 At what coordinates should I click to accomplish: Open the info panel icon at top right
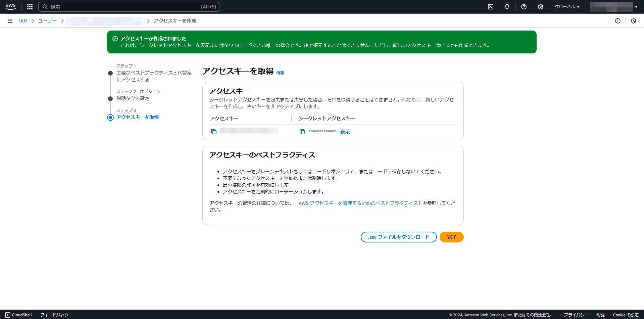618,21
